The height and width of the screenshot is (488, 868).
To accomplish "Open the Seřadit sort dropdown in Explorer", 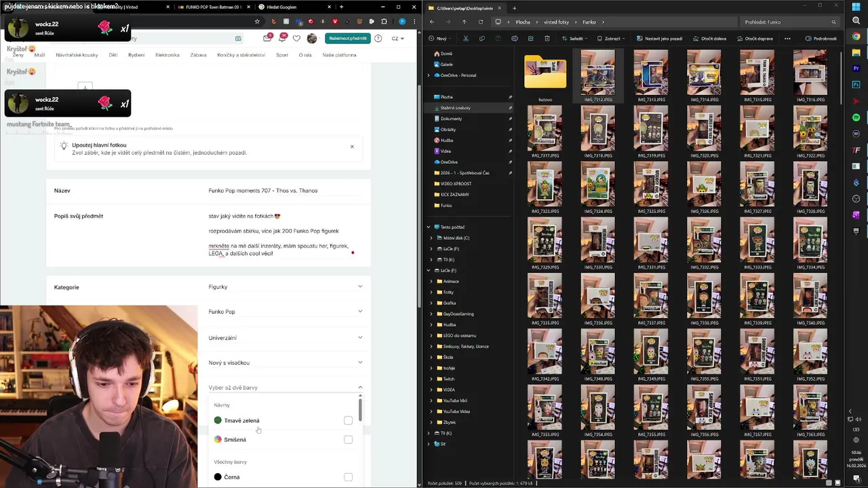I will click(576, 39).
